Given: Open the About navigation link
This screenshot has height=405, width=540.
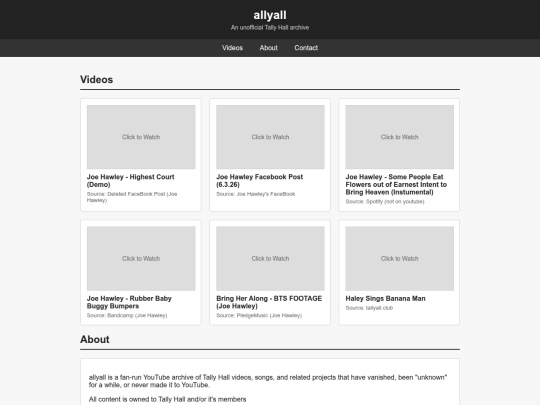Looking at the screenshot, I should [268, 48].
